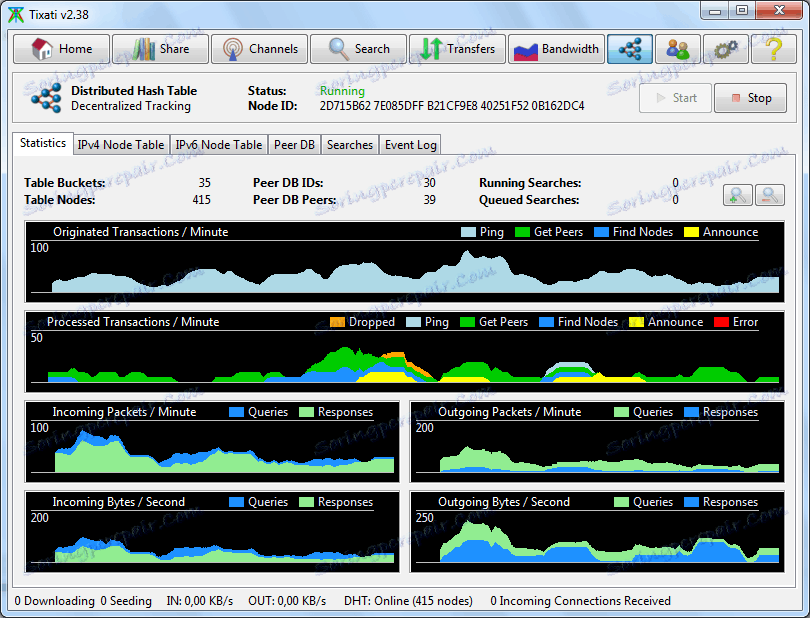810x618 pixels.
Task: Open the Users (people) icon
Action: 678,49
